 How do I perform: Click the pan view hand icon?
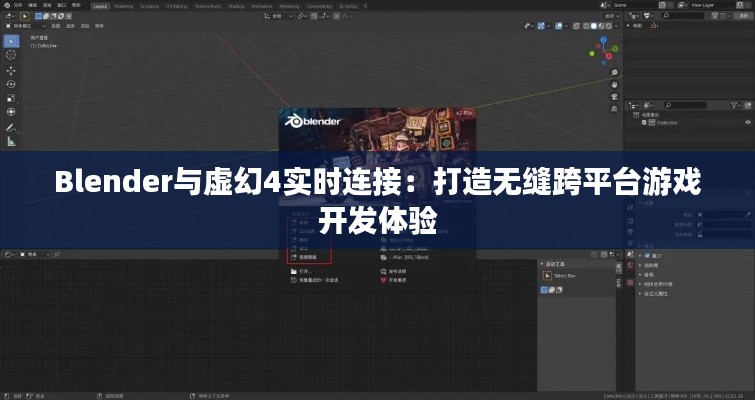click(x=614, y=85)
